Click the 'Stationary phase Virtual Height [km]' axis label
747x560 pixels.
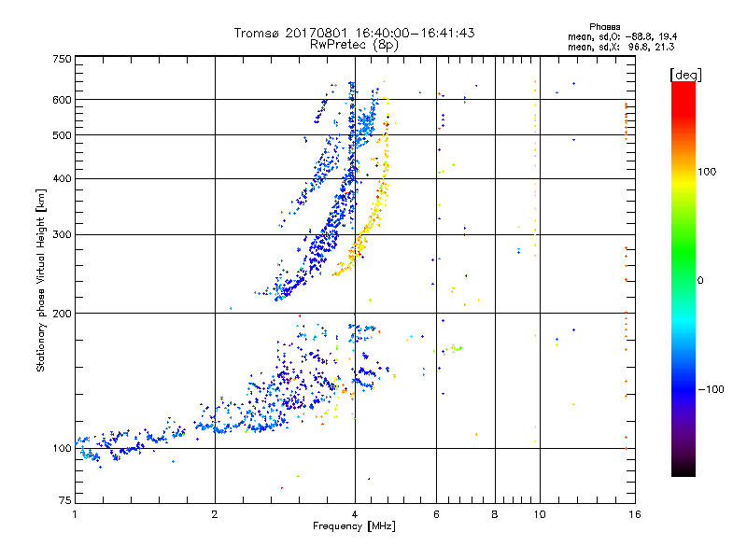pos(41,281)
